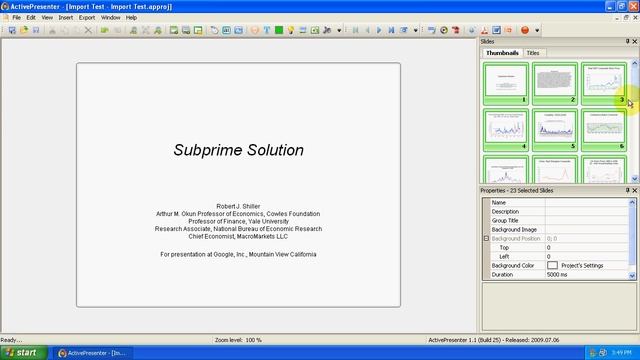Viewport: 640px width, 360px height.
Task: Click the Go to last slide toolbar button
Action: (x=391, y=30)
